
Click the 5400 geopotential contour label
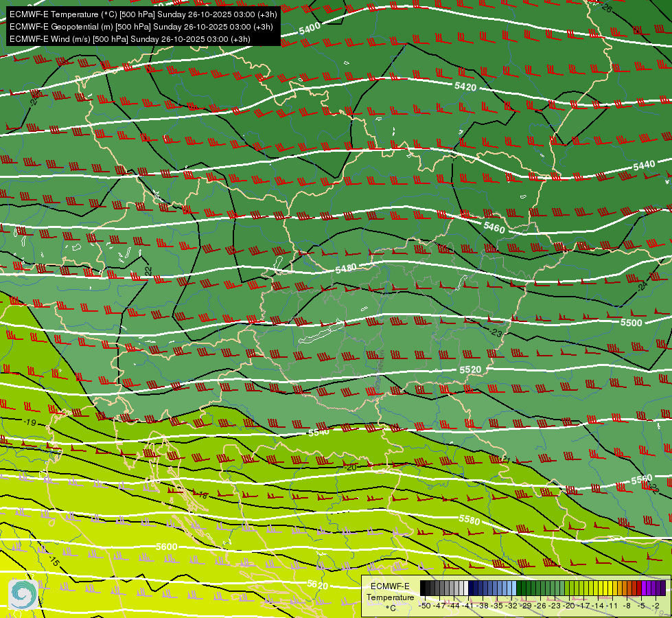coord(310,29)
